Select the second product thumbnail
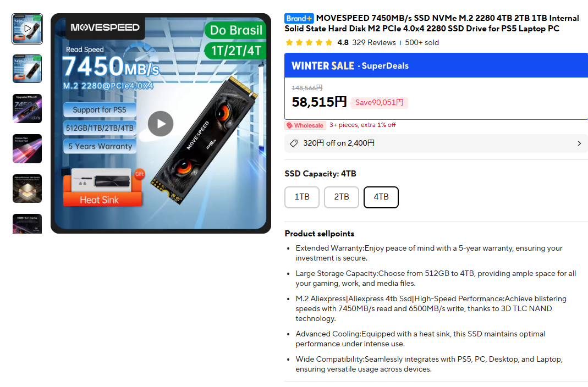 (28, 69)
